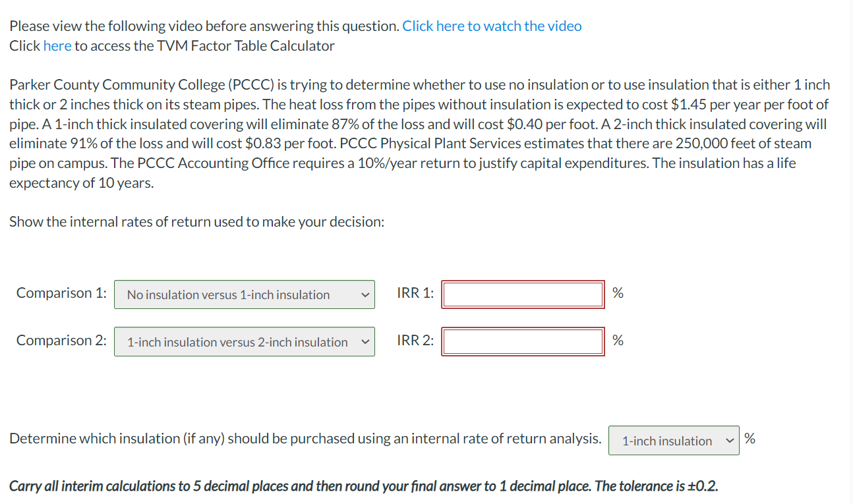Click the video hyperlink in the instructions
The width and height of the screenshot is (853, 504).
pyautogui.click(x=490, y=26)
